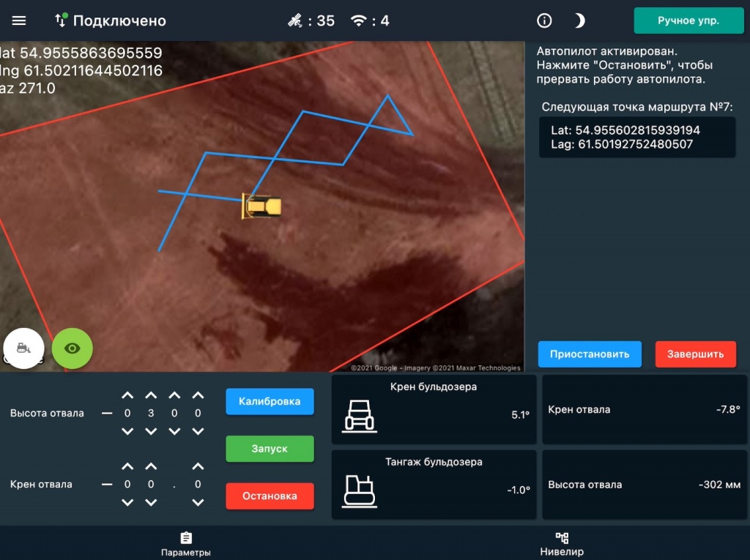This screenshot has height=560, width=750.
Task: Increase second digit of Высота отвала
Action: (x=151, y=396)
